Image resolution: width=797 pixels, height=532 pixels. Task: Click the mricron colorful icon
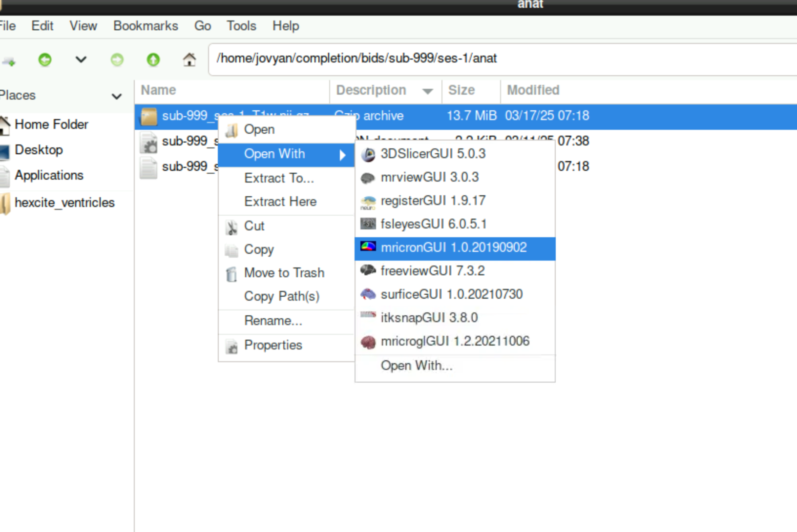[x=368, y=247]
